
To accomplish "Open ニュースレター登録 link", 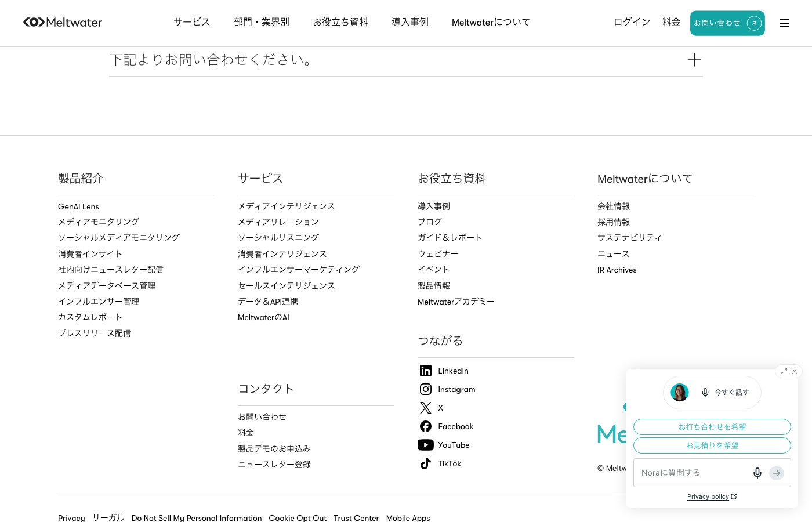I will tap(274, 465).
